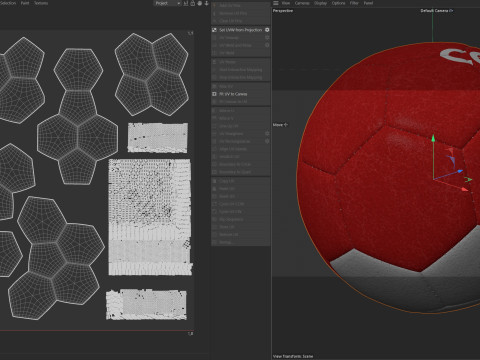Click the UV Weld and Relax icon

click(214, 45)
